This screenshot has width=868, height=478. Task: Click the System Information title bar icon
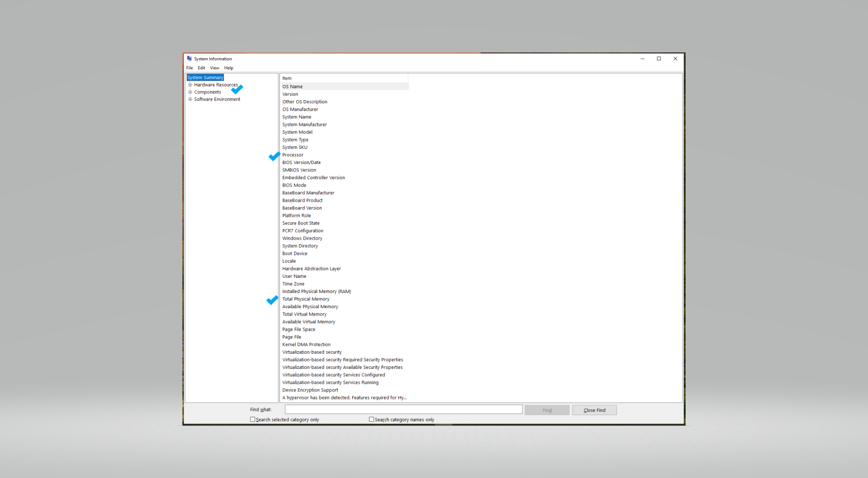click(189, 59)
